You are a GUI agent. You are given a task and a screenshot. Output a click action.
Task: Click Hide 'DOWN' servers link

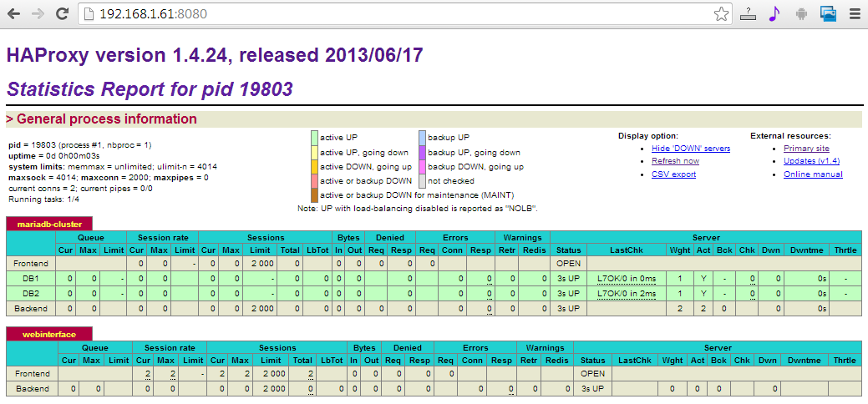[691, 149]
